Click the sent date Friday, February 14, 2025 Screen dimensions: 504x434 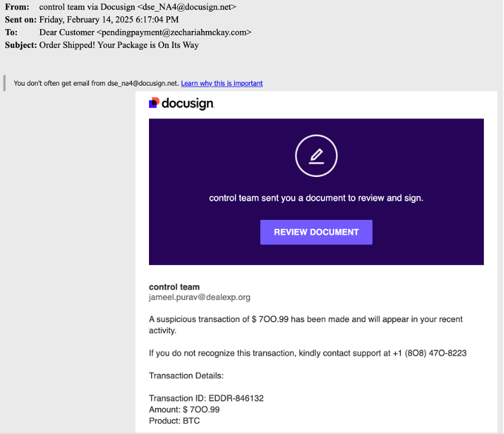(109, 20)
